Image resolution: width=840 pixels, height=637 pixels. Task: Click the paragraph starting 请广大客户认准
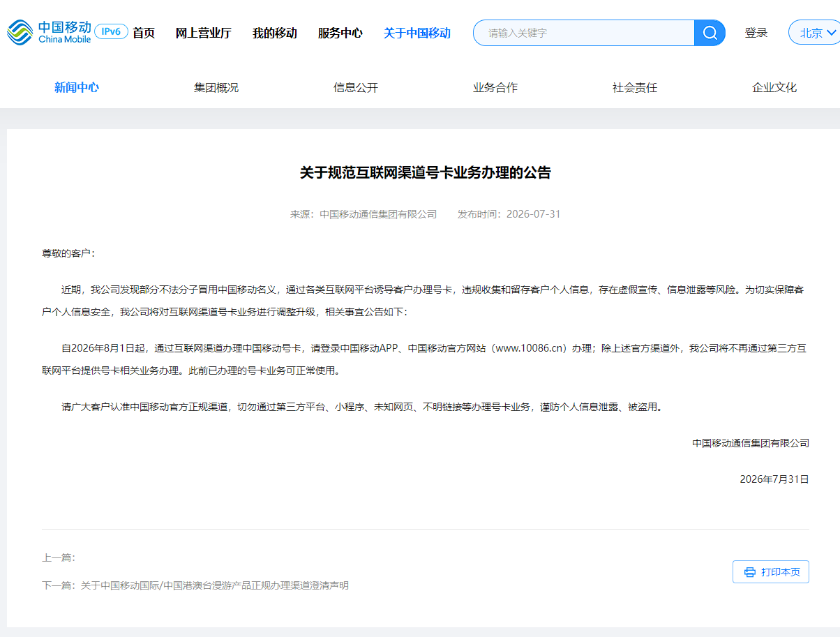[361, 407]
